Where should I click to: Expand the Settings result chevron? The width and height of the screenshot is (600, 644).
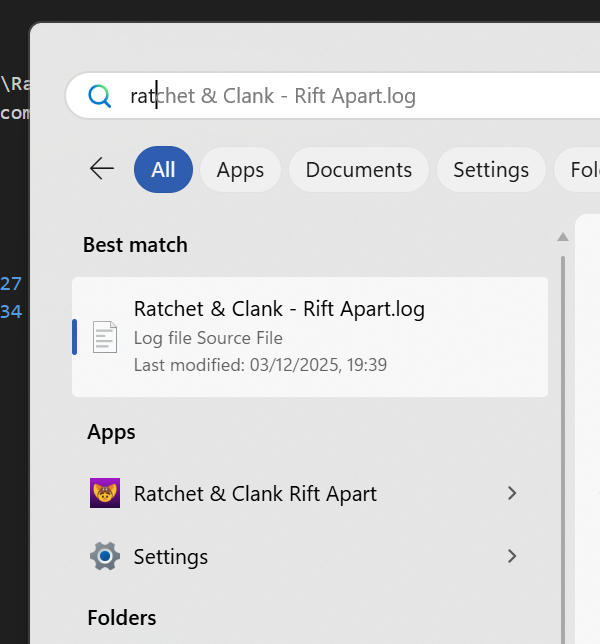click(x=512, y=556)
